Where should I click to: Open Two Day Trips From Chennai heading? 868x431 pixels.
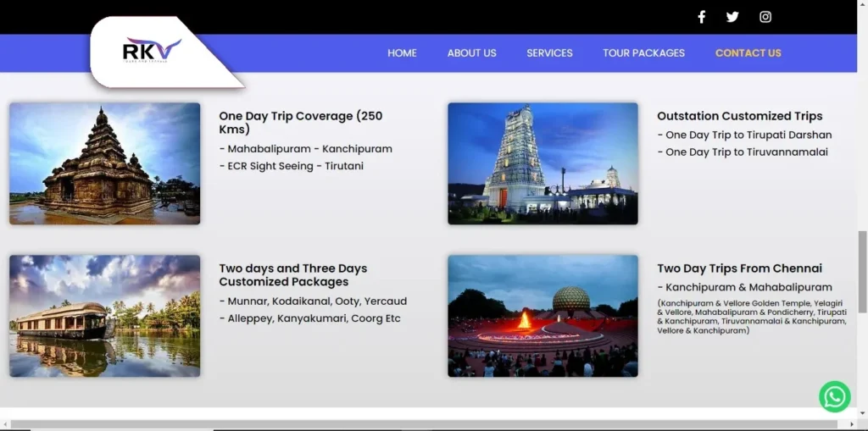click(739, 268)
